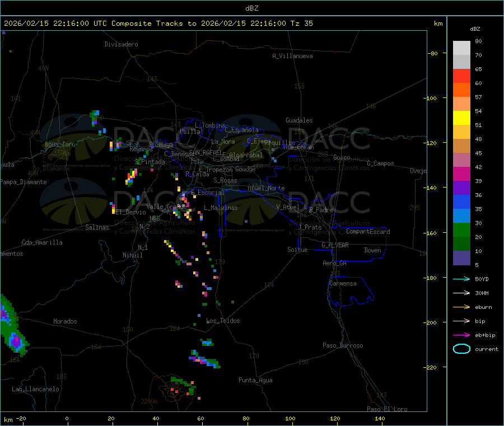504x426 pixels.
Task: Click the -80 km vertical axis tick
Action: coord(432,53)
